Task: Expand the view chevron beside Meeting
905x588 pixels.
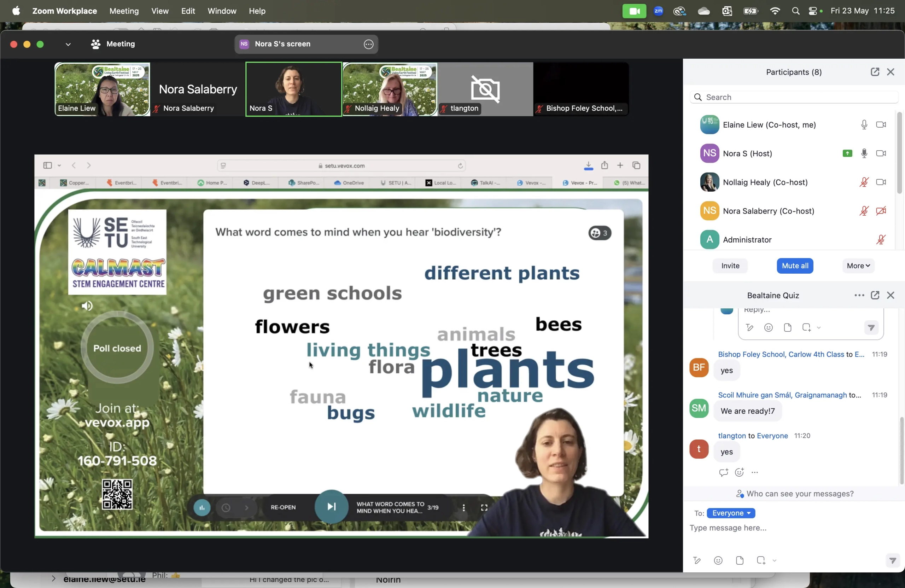Action: click(68, 44)
